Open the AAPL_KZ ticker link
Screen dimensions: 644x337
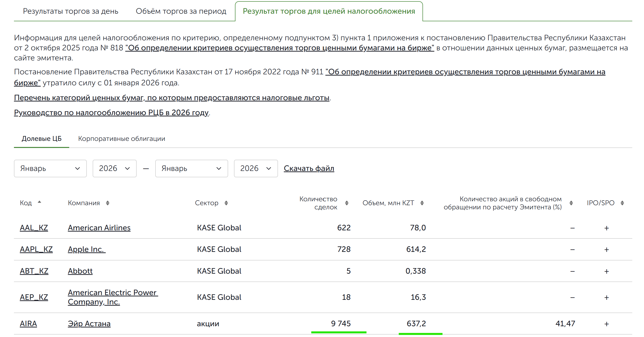(36, 249)
